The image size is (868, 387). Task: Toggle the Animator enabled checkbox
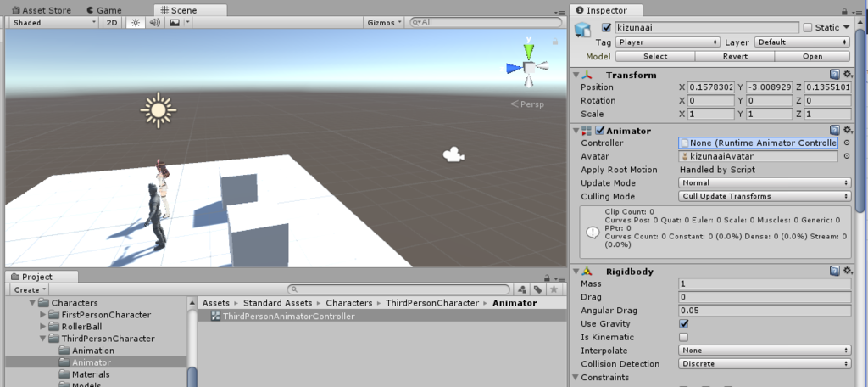click(x=599, y=131)
